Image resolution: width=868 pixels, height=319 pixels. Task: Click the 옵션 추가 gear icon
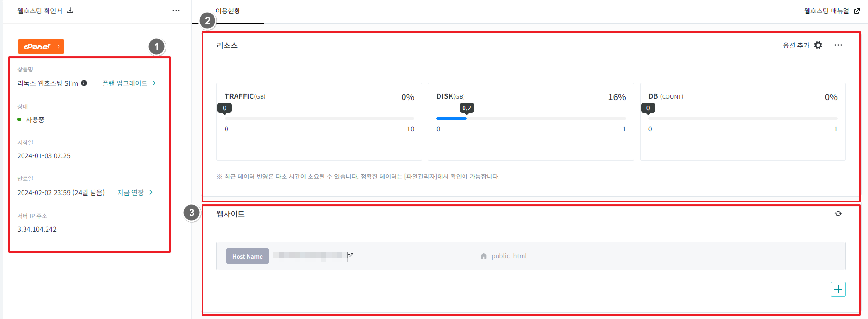click(818, 45)
